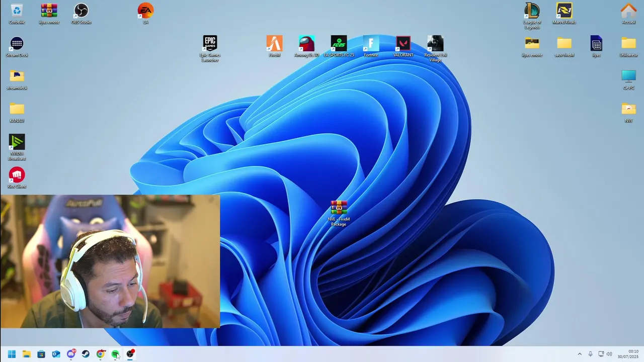Viewport: 644px width, 362px height.
Task: Select the Epic Games Launcher shortcut
Action: tap(210, 49)
